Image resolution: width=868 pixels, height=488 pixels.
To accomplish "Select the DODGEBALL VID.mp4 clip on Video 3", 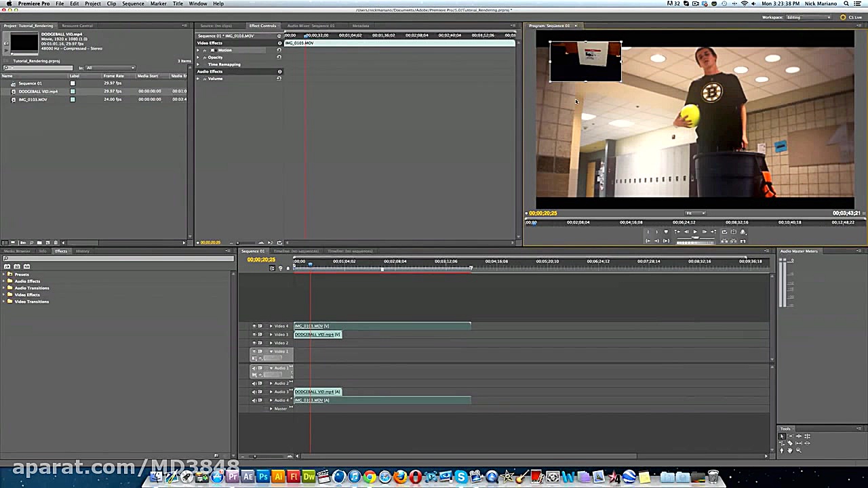I will (317, 334).
